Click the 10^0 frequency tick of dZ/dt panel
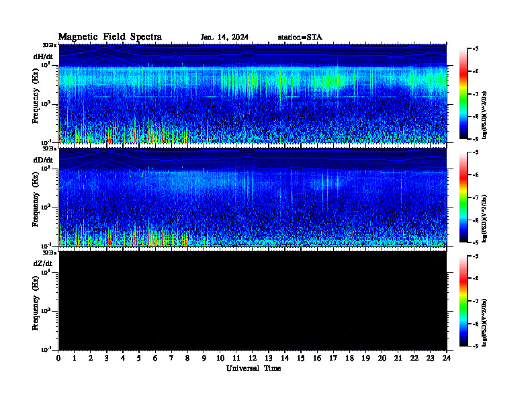 [46, 311]
